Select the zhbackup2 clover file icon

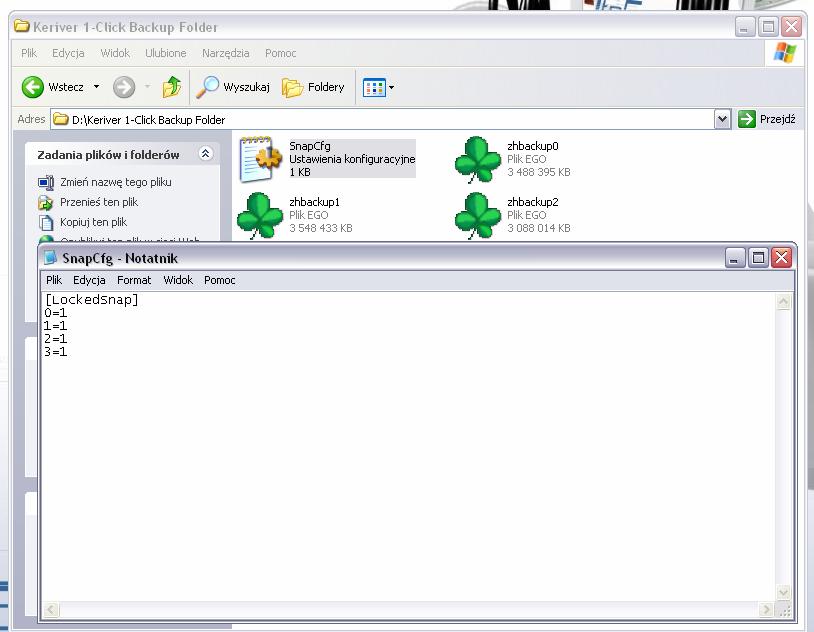point(478,216)
